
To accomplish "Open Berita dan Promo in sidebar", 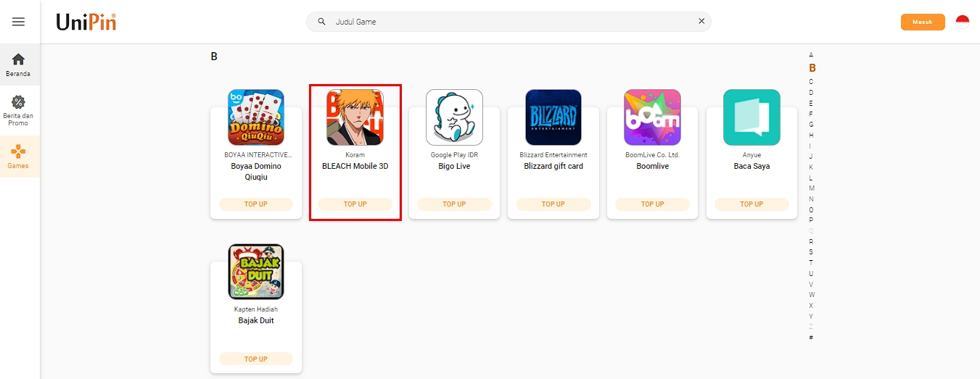I will [x=19, y=110].
